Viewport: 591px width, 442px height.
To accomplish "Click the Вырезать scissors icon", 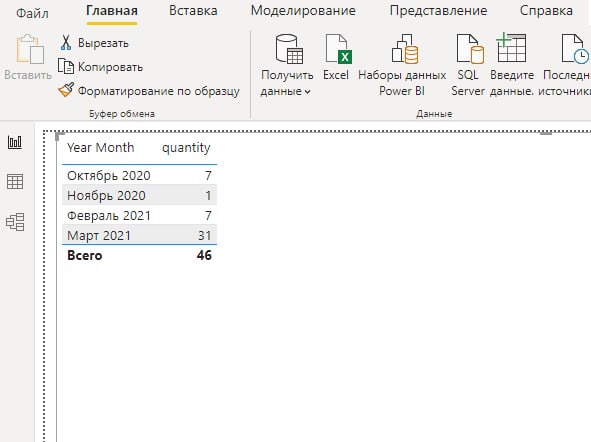I will pos(66,43).
